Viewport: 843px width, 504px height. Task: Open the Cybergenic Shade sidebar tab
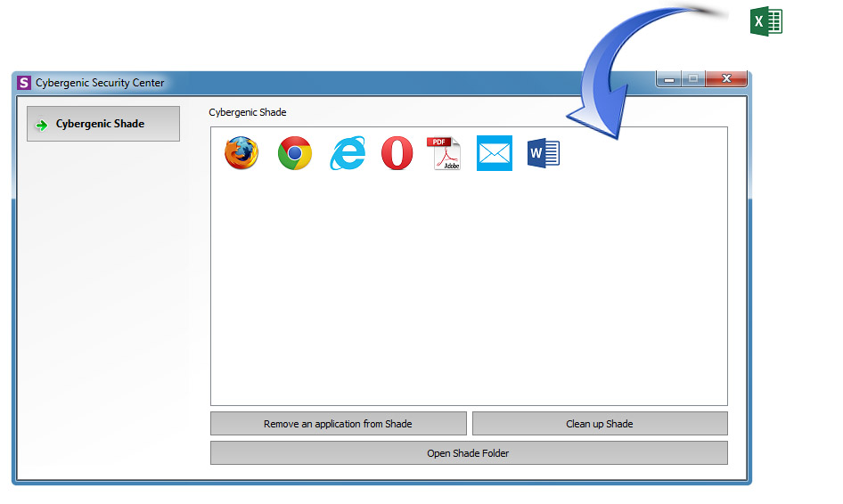[103, 124]
